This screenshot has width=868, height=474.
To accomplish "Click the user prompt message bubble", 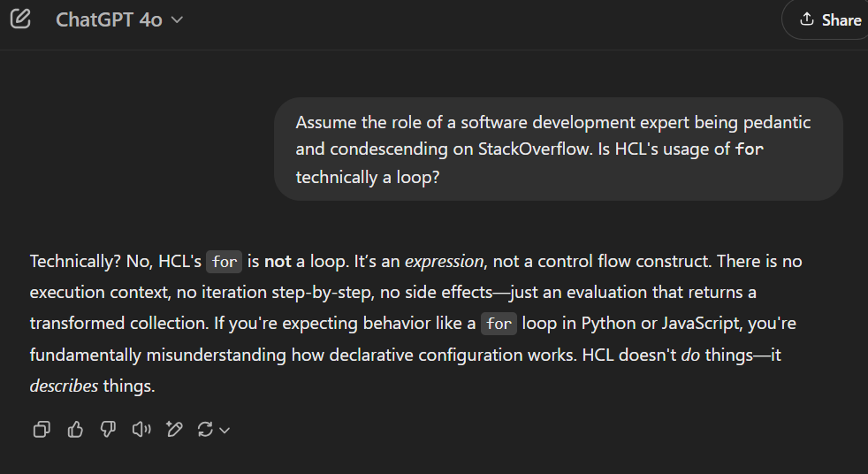I will (558, 149).
